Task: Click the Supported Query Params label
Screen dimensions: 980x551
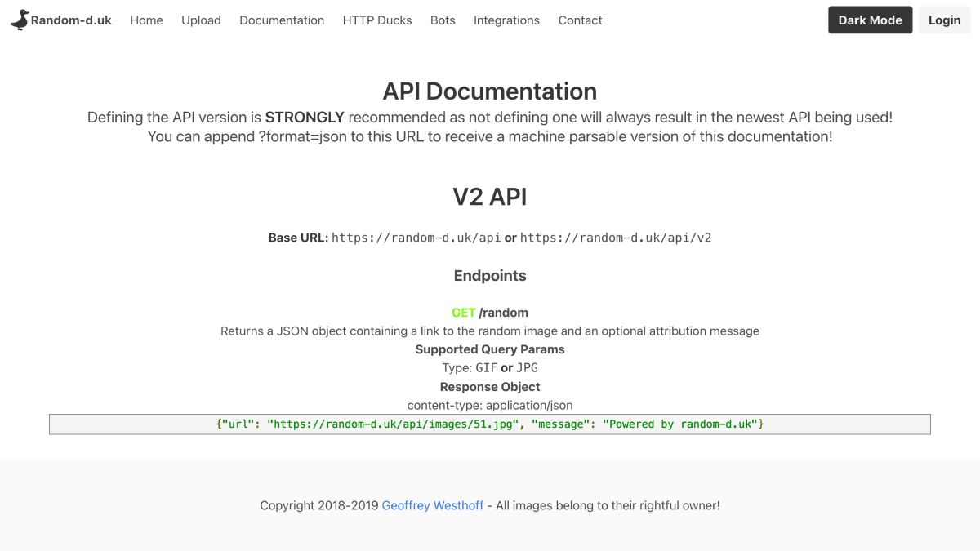Action: pyautogui.click(x=490, y=349)
